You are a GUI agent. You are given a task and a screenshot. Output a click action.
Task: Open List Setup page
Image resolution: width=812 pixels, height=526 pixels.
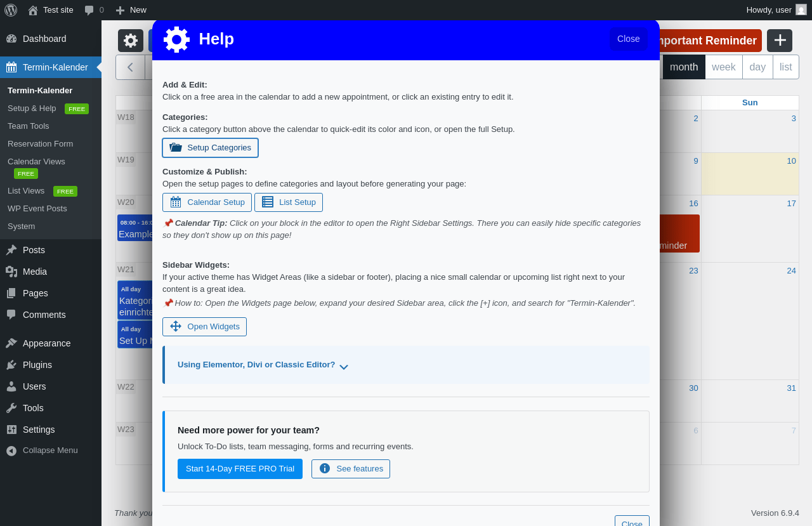pos(289,202)
